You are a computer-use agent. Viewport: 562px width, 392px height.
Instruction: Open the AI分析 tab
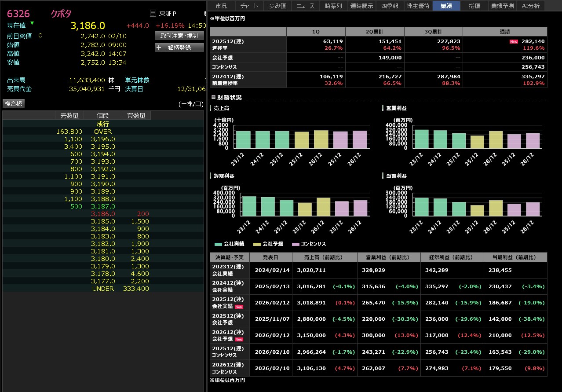[531, 6]
